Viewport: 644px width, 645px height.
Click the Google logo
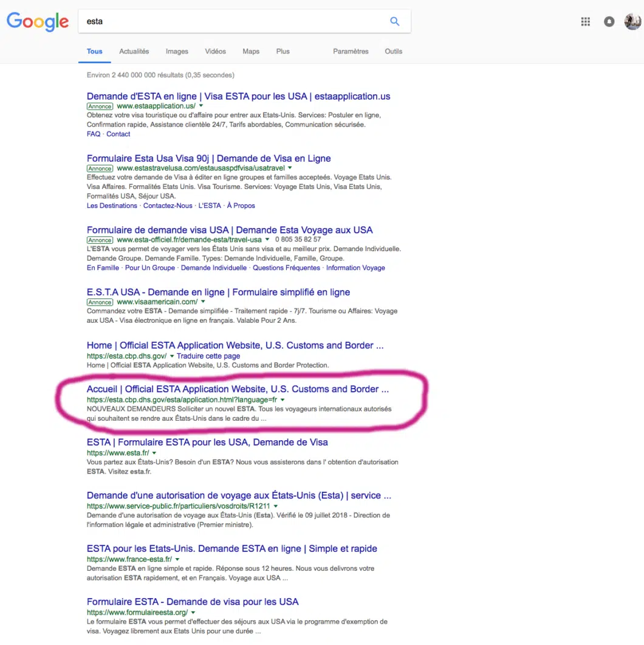38,22
